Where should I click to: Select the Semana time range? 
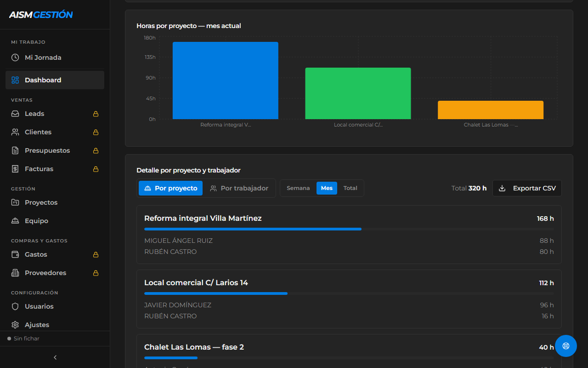pos(298,188)
